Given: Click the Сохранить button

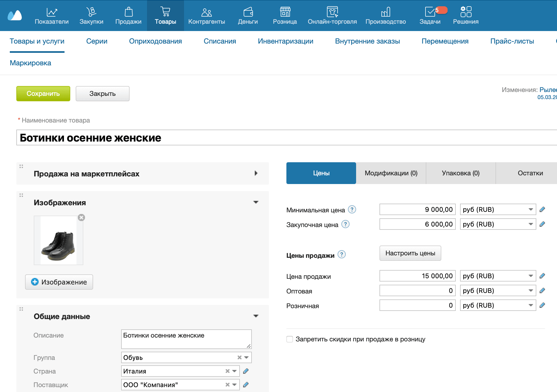Looking at the screenshot, I should point(43,93).
